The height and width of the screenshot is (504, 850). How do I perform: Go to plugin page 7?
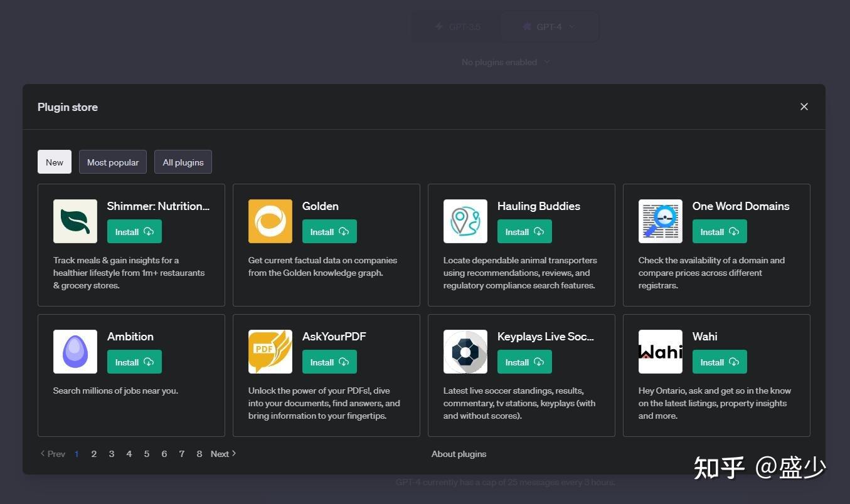point(182,454)
